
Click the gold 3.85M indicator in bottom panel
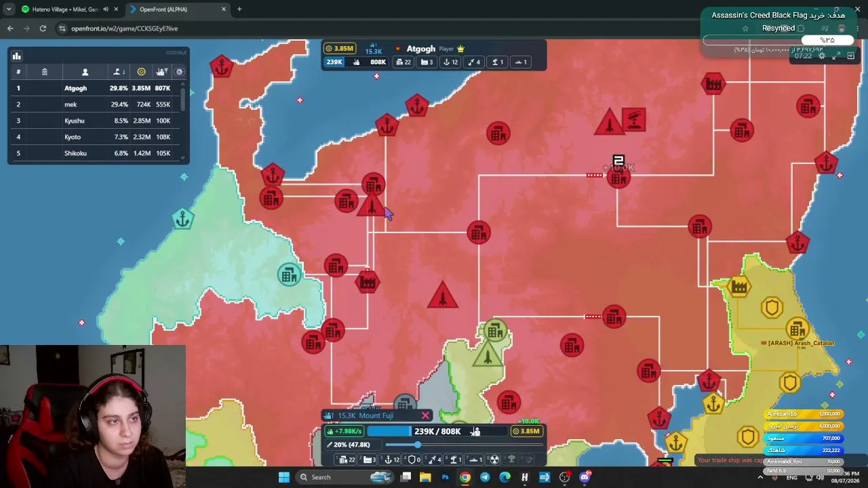(526, 431)
